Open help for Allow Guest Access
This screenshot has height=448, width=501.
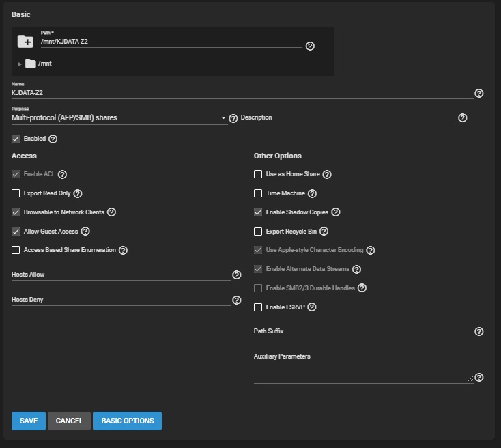tap(85, 232)
